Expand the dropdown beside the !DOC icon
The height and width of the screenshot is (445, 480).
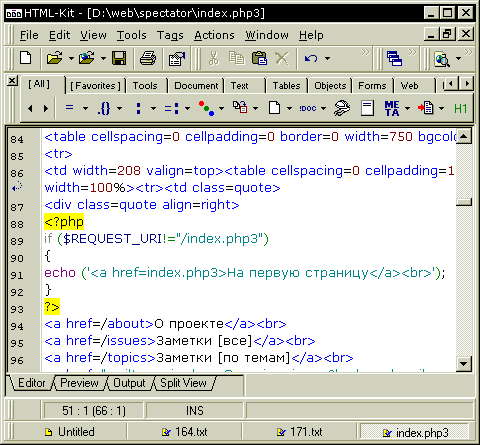323,108
